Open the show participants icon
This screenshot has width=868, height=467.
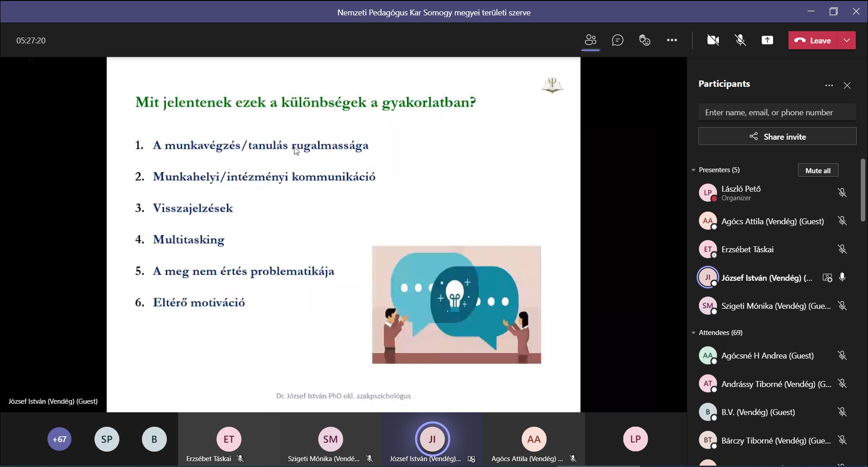pos(590,40)
